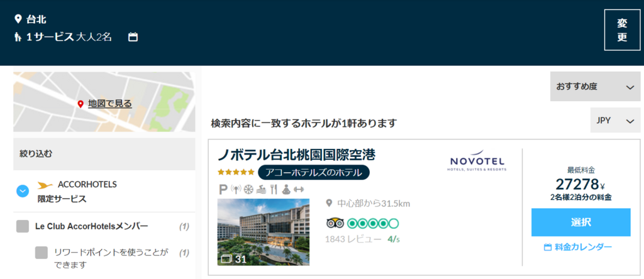Click the 最低料金 label
644x279 pixels.
coord(580,170)
